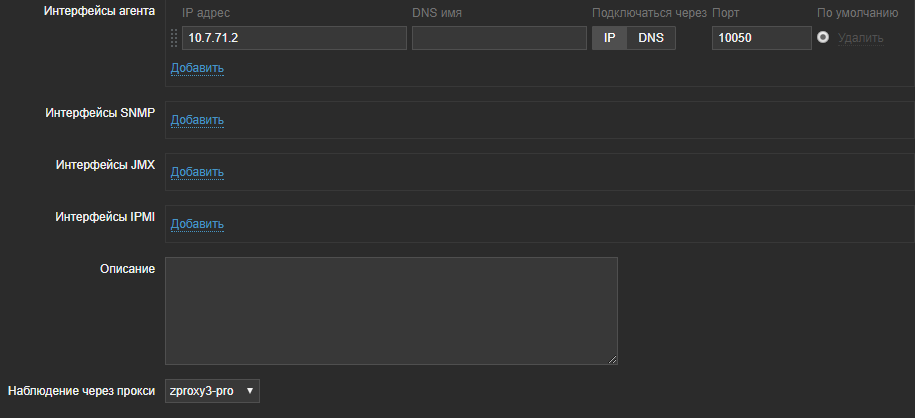Grab the drag handle beside the IP field

[x=174, y=38]
